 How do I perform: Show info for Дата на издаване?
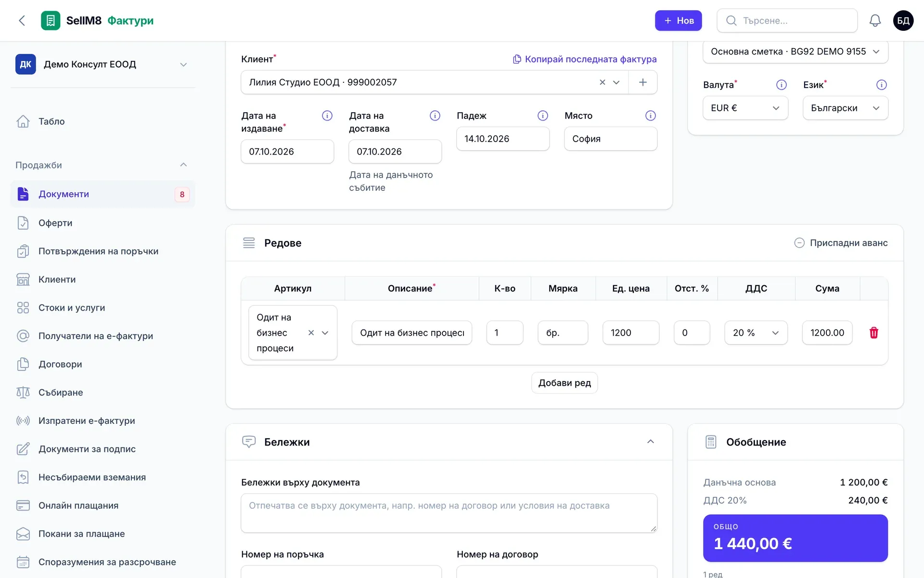coord(327,116)
